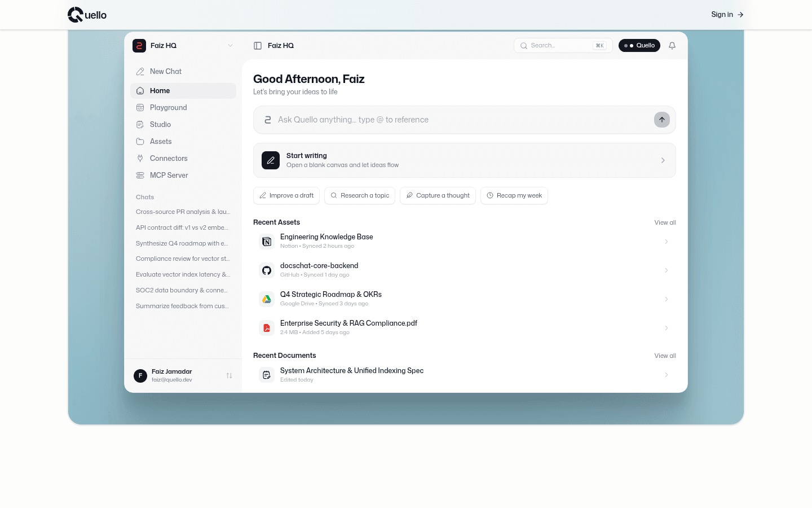812x508 pixels.
Task: Open the account switcher arrows
Action: click(x=230, y=375)
